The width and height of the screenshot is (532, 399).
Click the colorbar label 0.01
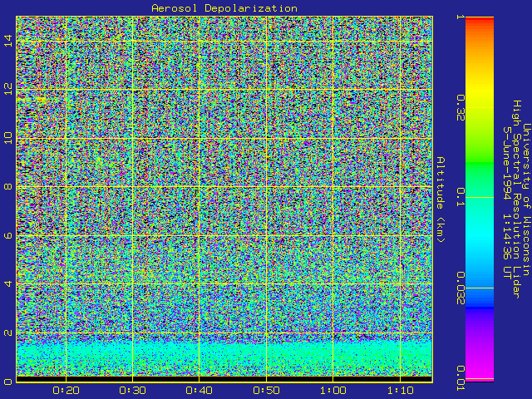[461, 378]
